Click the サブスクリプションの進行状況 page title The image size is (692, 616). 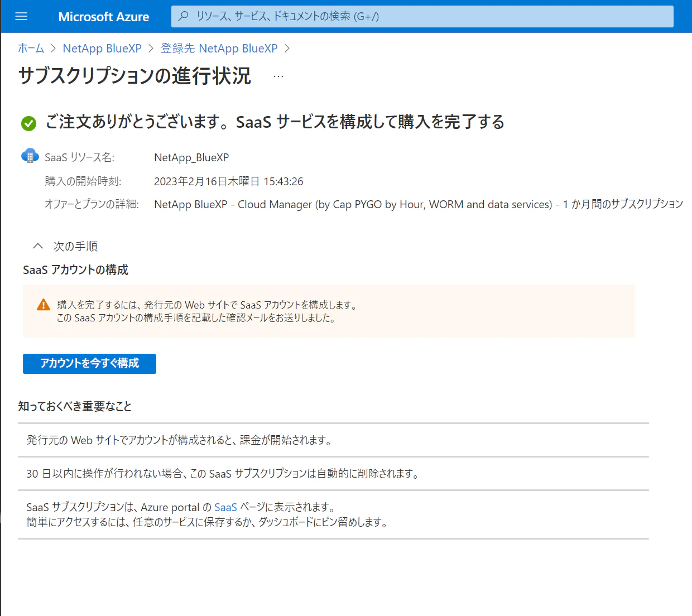pyautogui.click(x=134, y=76)
